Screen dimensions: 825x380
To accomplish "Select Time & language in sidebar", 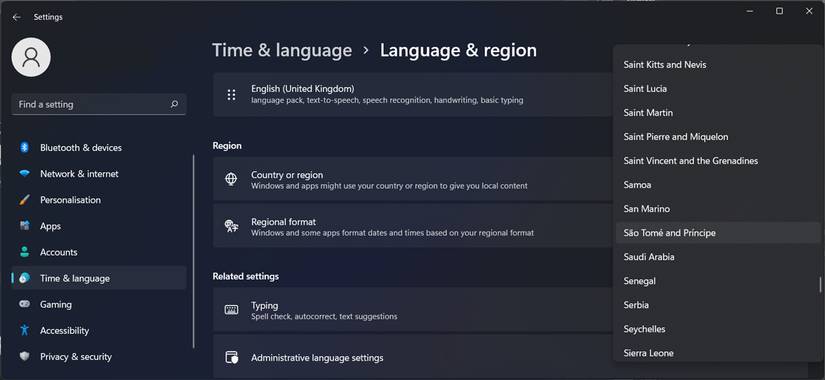I will pyautogui.click(x=99, y=278).
